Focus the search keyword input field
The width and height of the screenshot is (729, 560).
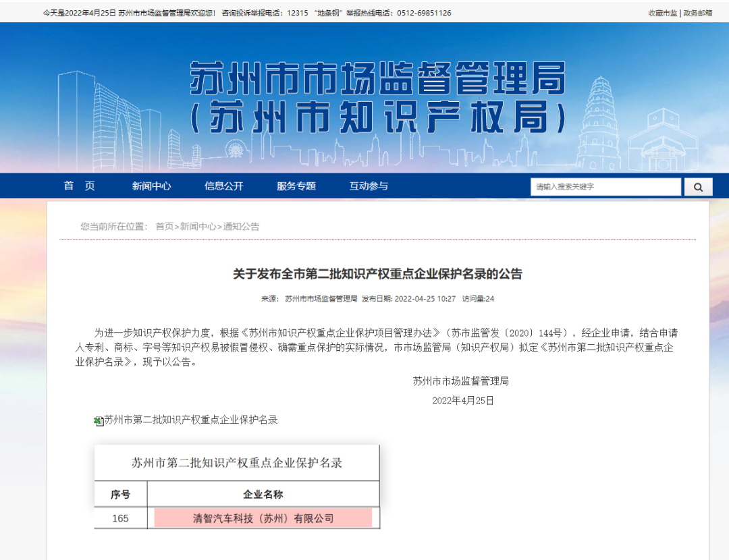pyautogui.click(x=605, y=187)
